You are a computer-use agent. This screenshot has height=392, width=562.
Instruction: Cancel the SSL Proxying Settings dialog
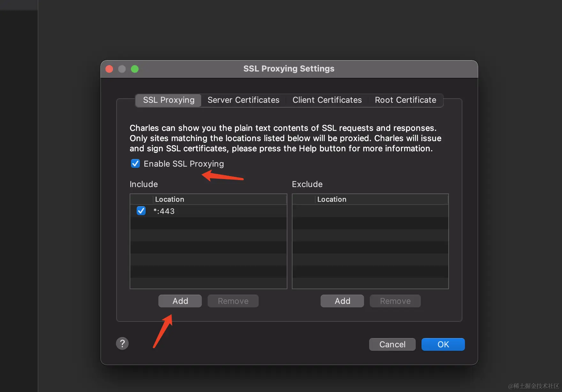click(392, 344)
